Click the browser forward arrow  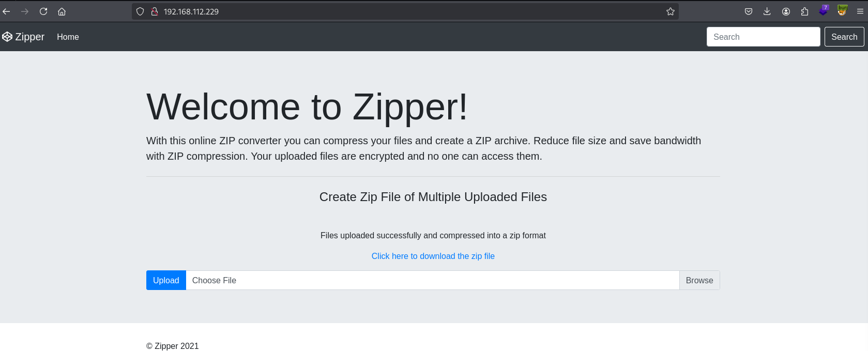[25, 11]
